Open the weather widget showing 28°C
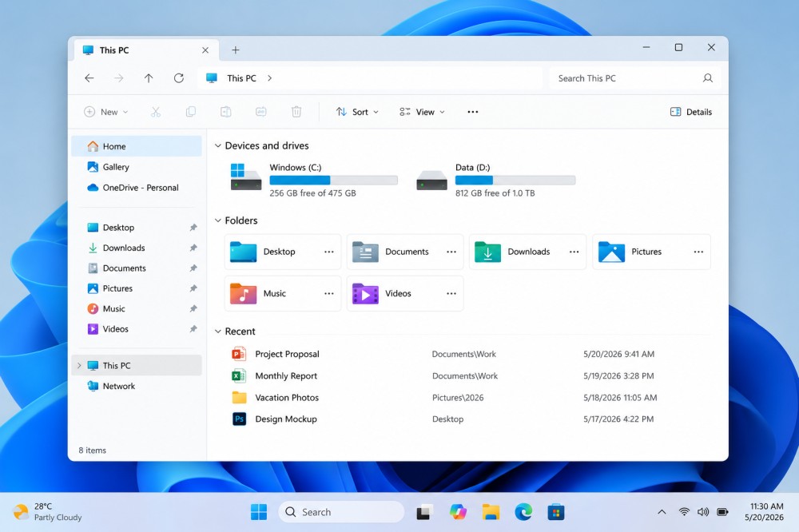Image resolution: width=799 pixels, height=532 pixels. pyautogui.click(x=48, y=512)
